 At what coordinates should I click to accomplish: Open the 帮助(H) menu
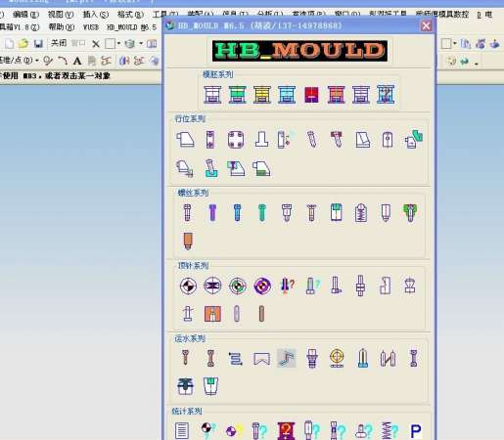[x=62, y=26]
